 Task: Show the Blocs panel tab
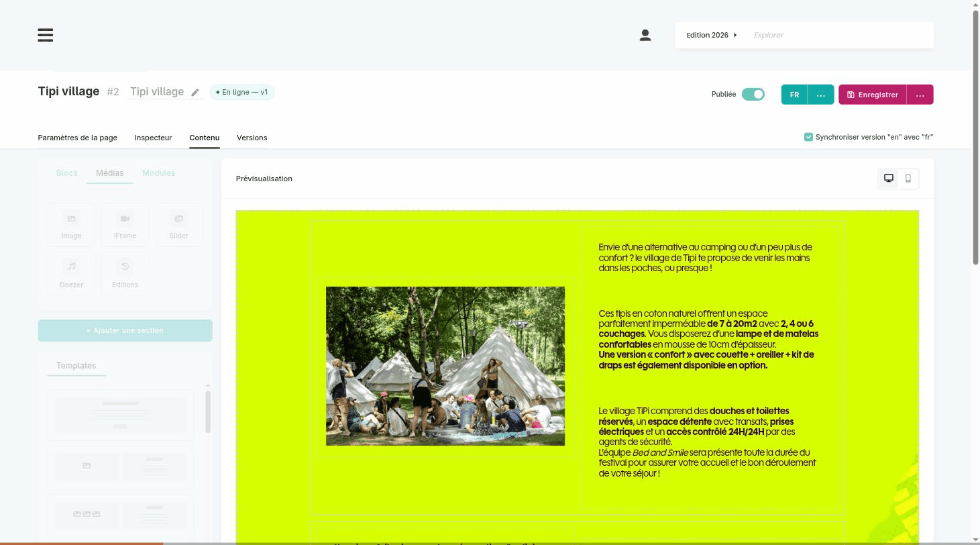[x=67, y=173]
